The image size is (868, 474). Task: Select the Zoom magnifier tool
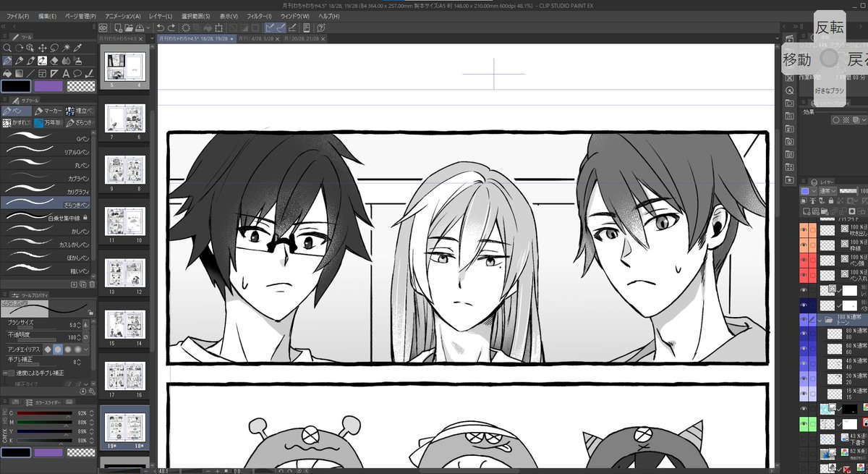click(x=7, y=47)
